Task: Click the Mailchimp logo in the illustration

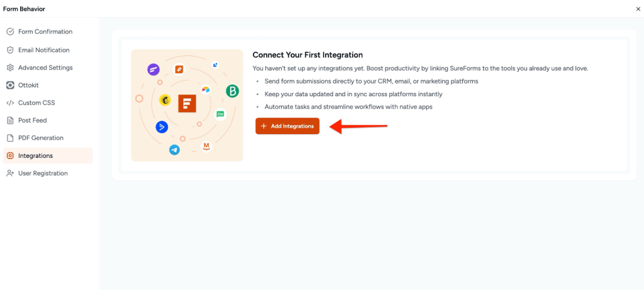Action: pyautogui.click(x=166, y=100)
